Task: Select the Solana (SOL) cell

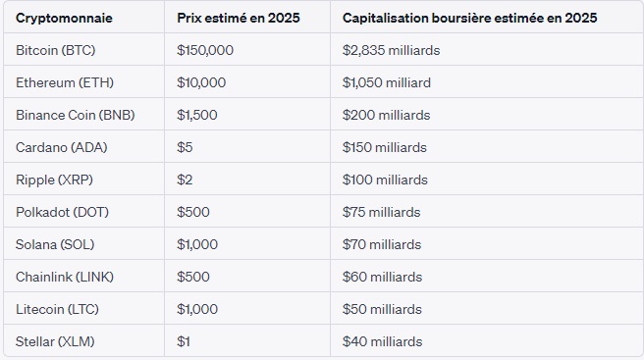Action: coord(55,244)
